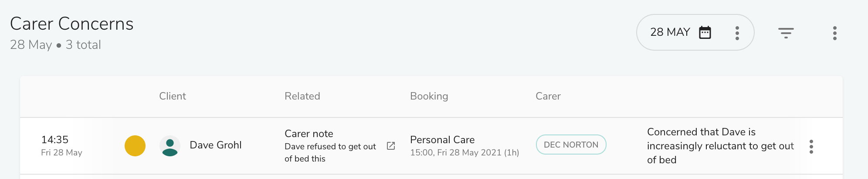
Task: Click Dave Grohl's avatar icon
Action: click(x=170, y=146)
